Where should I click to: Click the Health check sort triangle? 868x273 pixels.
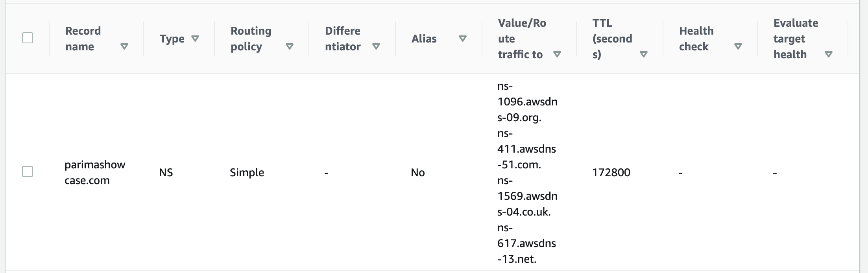(738, 46)
